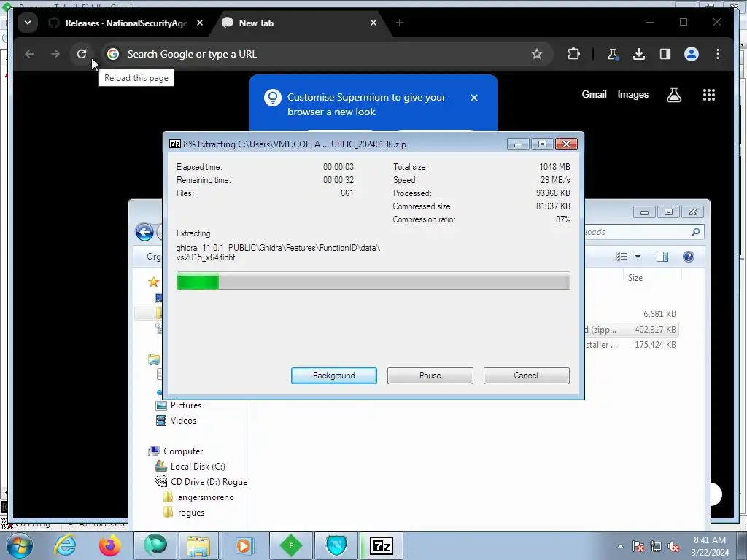Click the Background button in 7-Zip dialog
The image size is (747, 560).
[x=333, y=376]
